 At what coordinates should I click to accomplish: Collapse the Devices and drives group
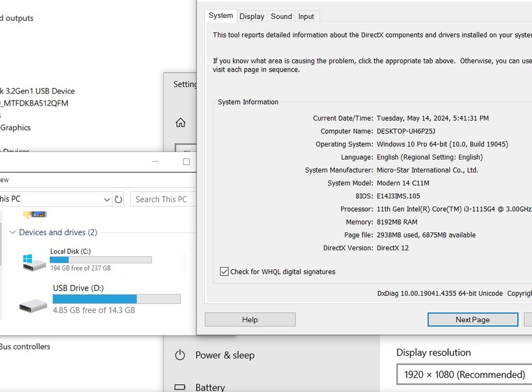[x=12, y=232]
